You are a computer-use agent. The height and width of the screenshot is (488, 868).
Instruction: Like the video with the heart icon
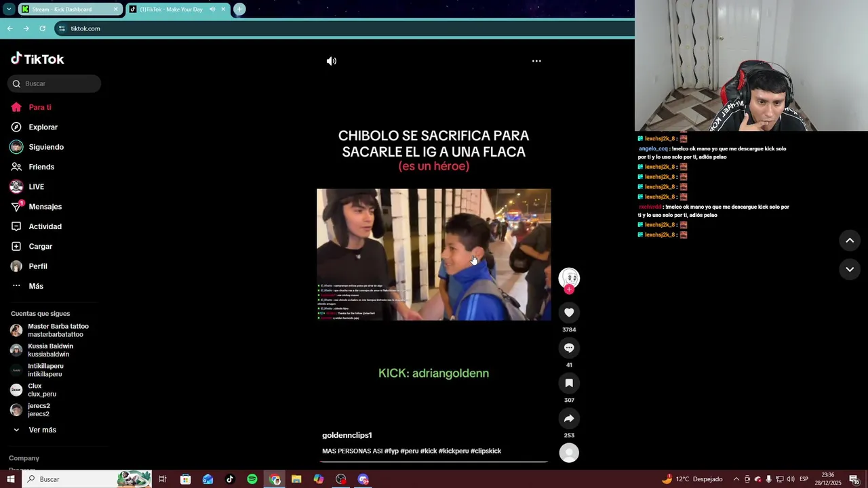tap(569, 312)
